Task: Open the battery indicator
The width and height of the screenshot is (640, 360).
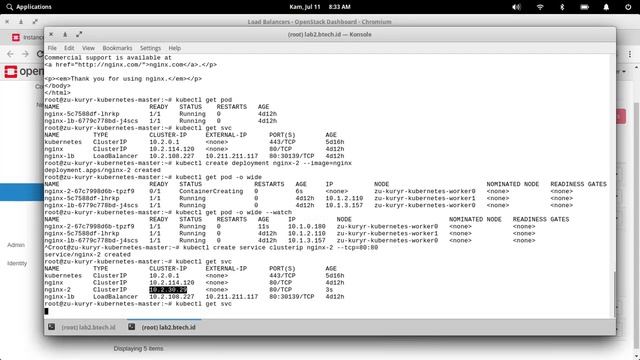Action: coord(584,7)
